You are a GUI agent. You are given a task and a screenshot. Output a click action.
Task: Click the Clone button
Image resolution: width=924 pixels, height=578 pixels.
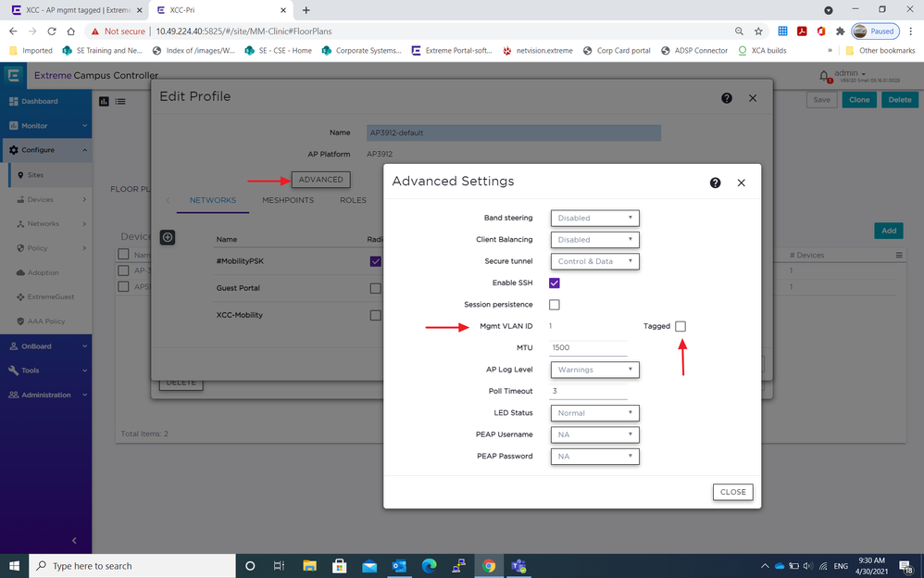[x=858, y=100]
